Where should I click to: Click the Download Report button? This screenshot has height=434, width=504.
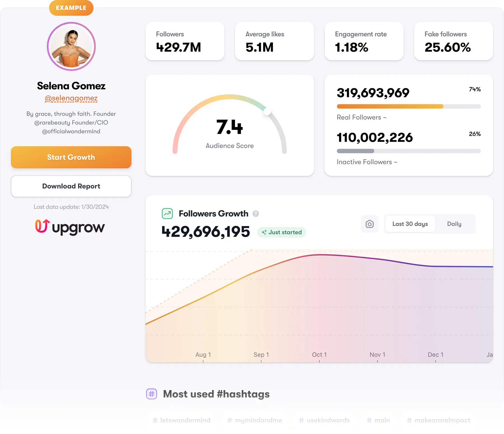[71, 186]
